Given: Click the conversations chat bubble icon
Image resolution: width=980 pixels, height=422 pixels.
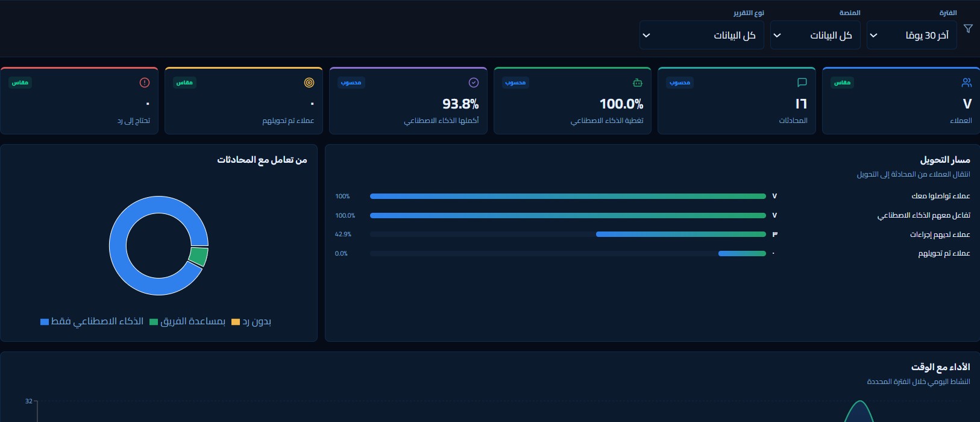Looking at the screenshot, I should tap(802, 83).
